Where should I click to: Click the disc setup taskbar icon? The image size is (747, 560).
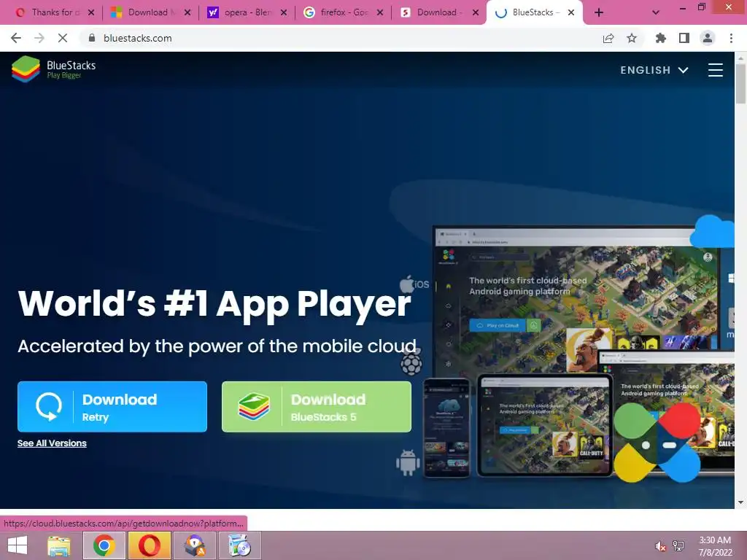[239, 545]
